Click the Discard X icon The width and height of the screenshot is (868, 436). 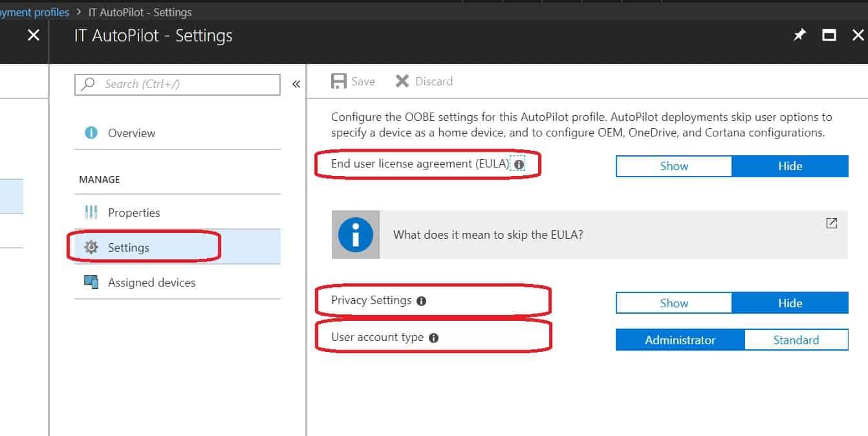pos(402,81)
